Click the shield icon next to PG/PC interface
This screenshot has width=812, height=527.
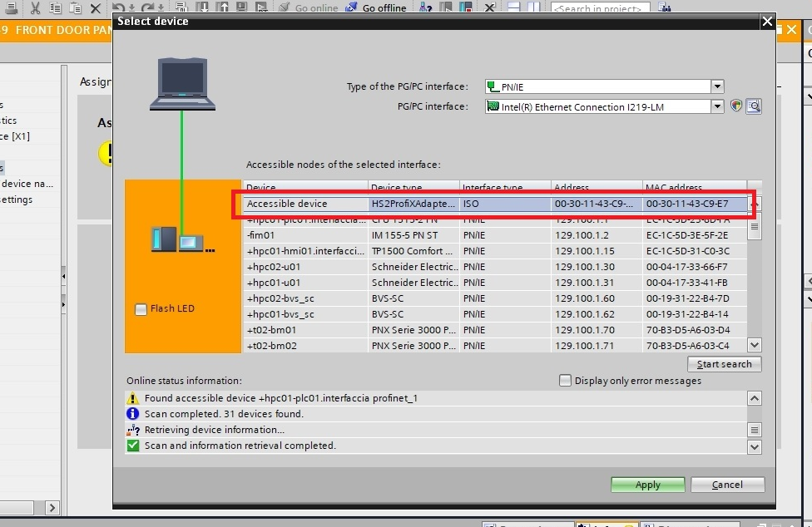pyautogui.click(x=736, y=106)
